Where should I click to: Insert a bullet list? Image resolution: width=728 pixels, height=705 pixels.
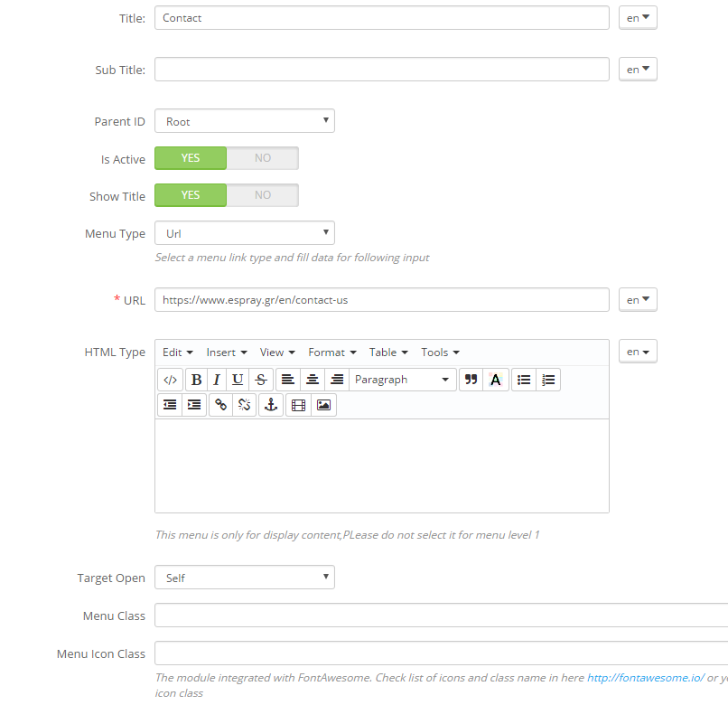click(524, 380)
